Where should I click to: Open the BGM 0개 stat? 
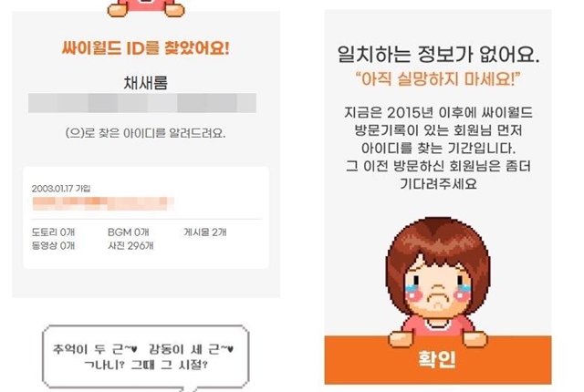pos(129,232)
